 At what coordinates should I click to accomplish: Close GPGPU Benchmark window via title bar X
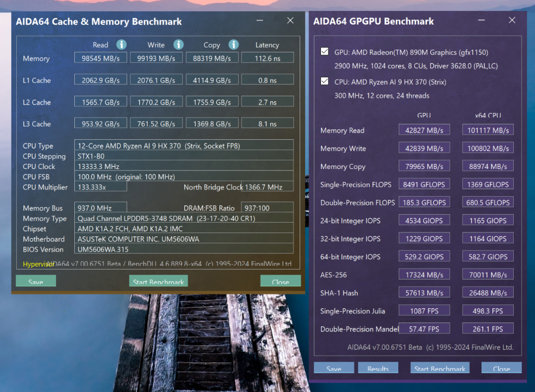[x=512, y=20]
